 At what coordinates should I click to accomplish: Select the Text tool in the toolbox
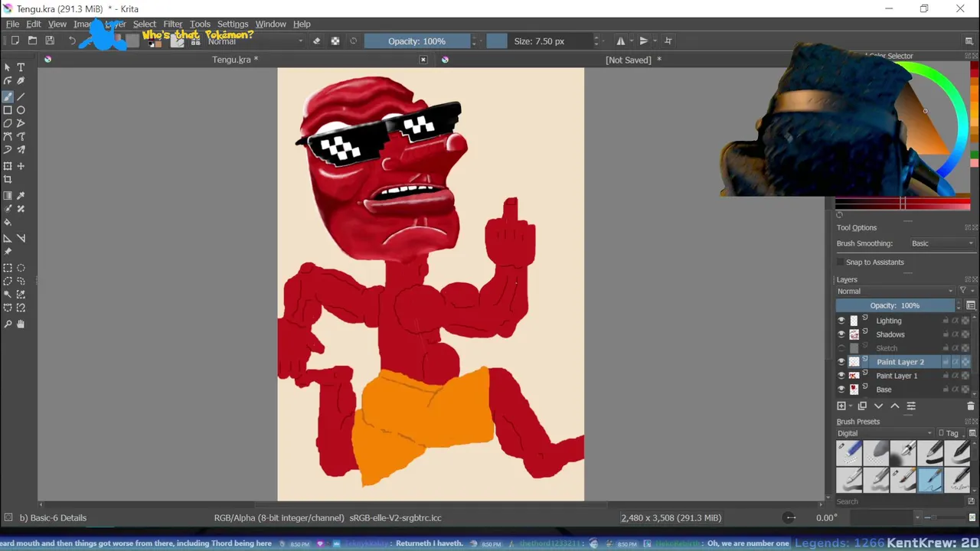[21, 67]
